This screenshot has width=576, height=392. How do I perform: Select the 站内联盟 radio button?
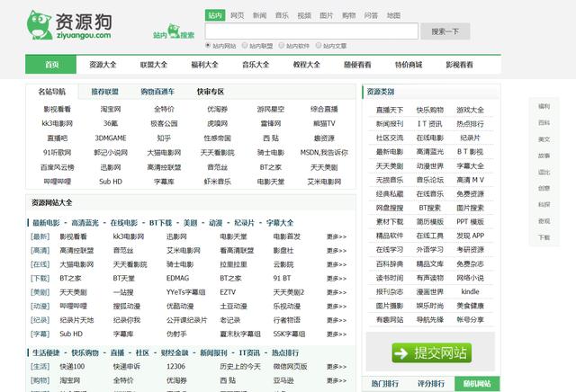point(245,45)
